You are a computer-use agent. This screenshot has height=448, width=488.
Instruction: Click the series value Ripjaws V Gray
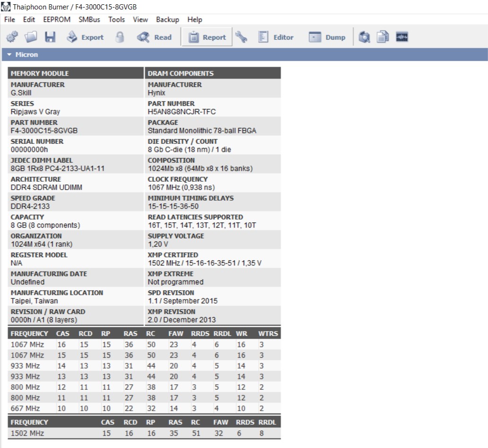pyautogui.click(x=35, y=112)
